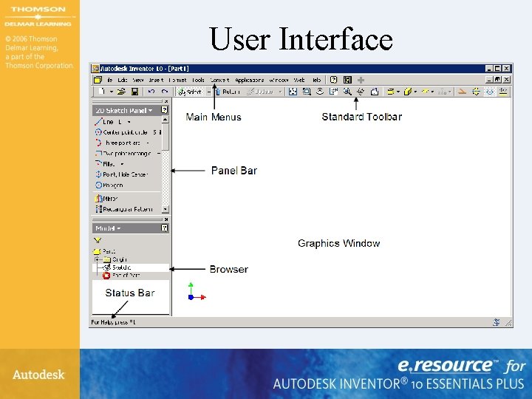Select the Three point arc tool
This screenshot has height=399, width=532.
coord(118,143)
